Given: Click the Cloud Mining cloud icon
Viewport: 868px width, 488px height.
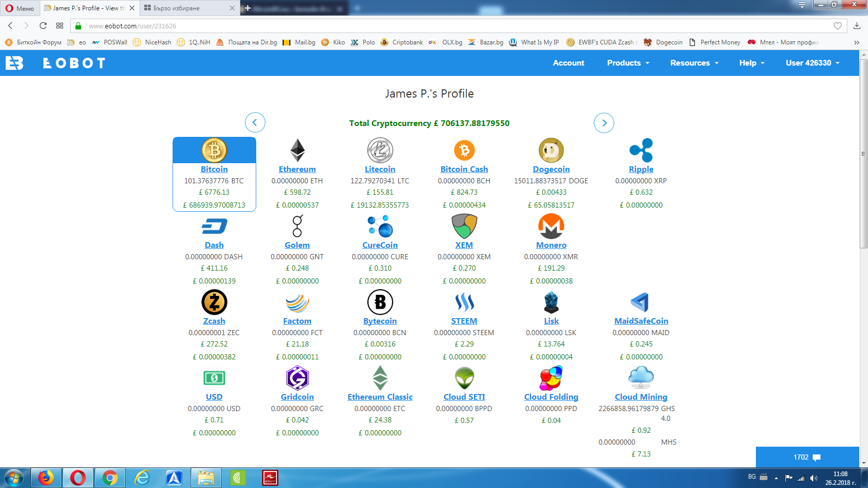Looking at the screenshot, I should point(641,377).
